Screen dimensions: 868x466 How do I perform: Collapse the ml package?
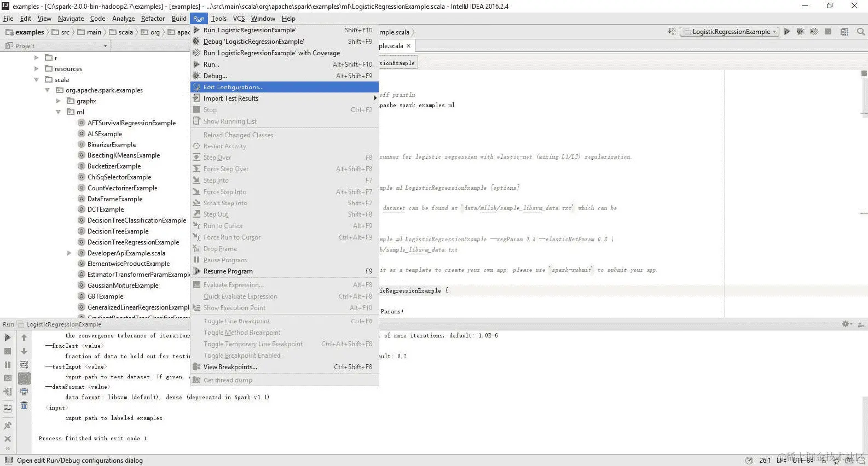click(59, 112)
